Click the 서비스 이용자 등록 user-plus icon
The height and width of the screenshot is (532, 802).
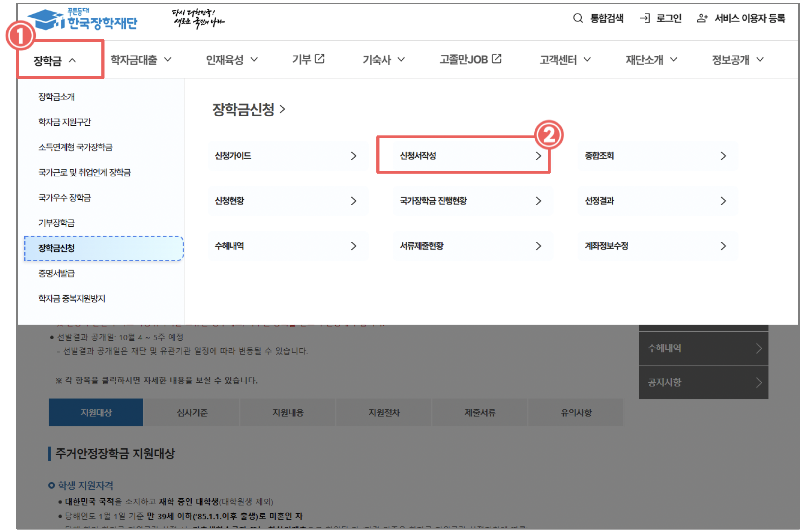pos(702,18)
